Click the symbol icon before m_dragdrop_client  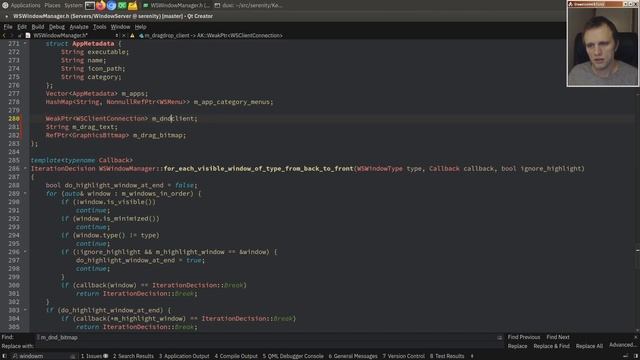[141, 36]
